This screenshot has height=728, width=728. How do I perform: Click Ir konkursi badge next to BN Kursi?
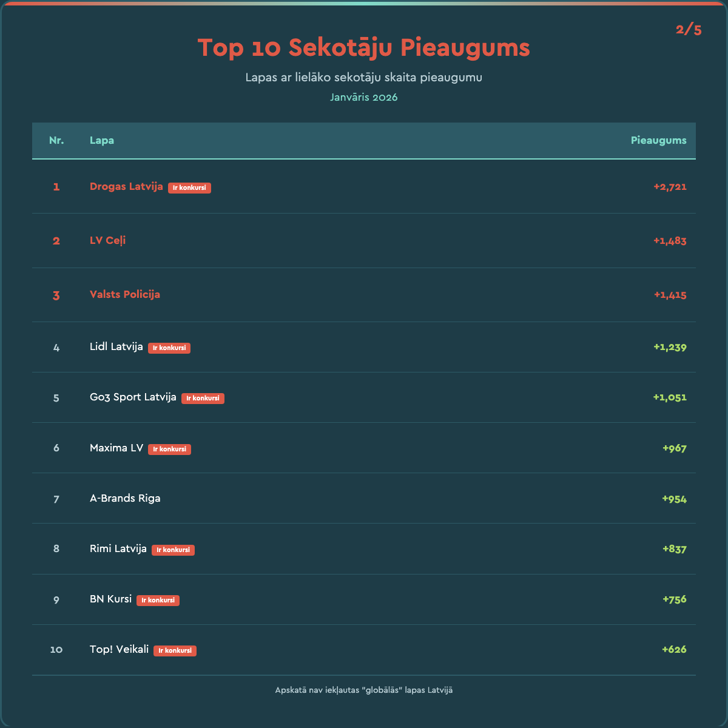tap(158, 600)
